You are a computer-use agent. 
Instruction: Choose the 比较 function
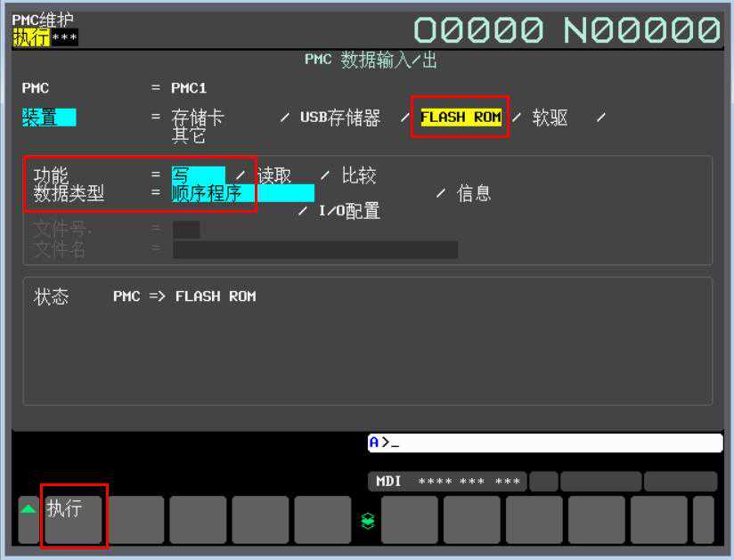pyautogui.click(x=359, y=175)
